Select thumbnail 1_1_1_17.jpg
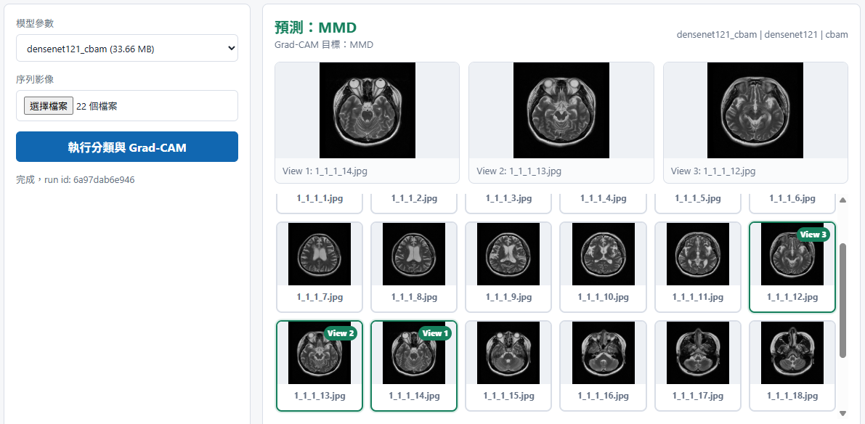 (698, 366)
